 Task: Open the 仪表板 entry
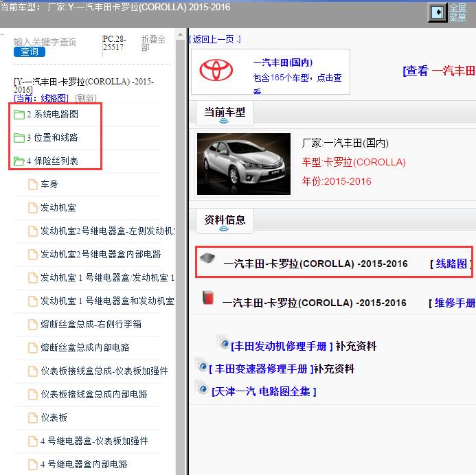(x=54, y=417)
